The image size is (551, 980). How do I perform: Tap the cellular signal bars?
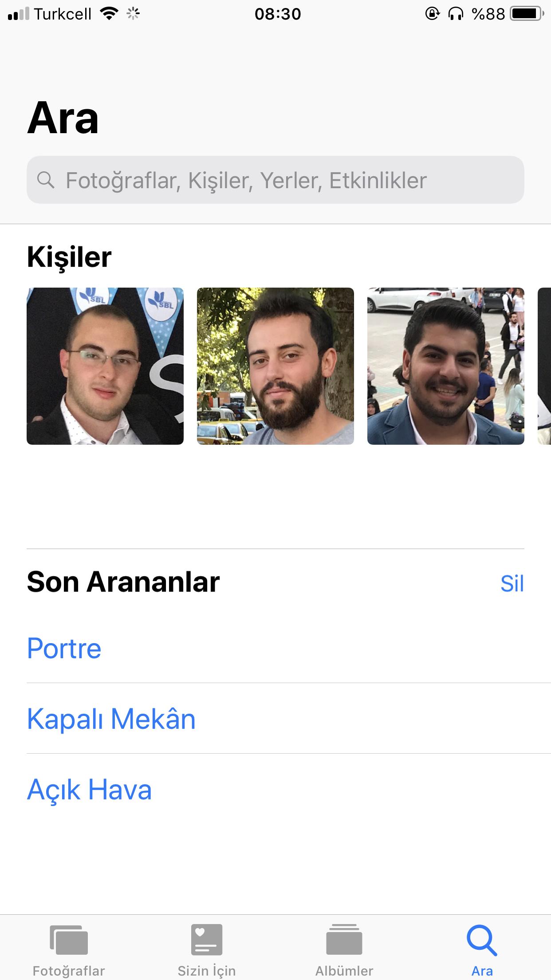click(x=19, y=14)
